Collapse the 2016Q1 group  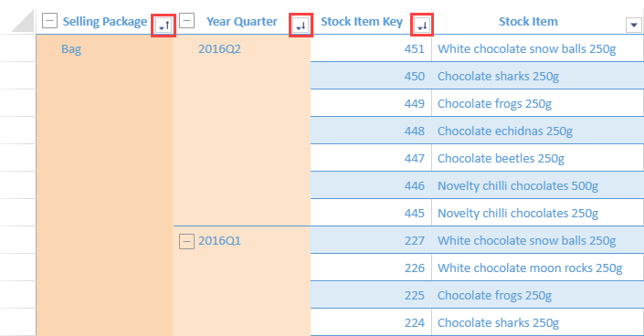pyautogui.click(x=186, y=242)
